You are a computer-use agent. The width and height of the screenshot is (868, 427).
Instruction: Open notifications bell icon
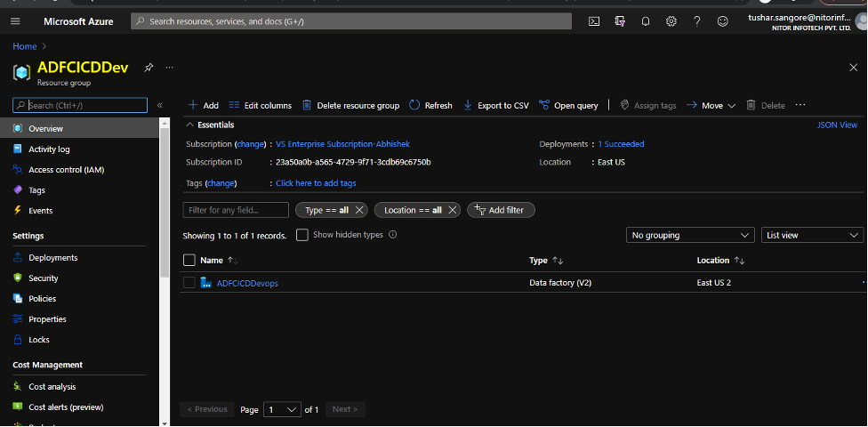click(x=646, y=21)
